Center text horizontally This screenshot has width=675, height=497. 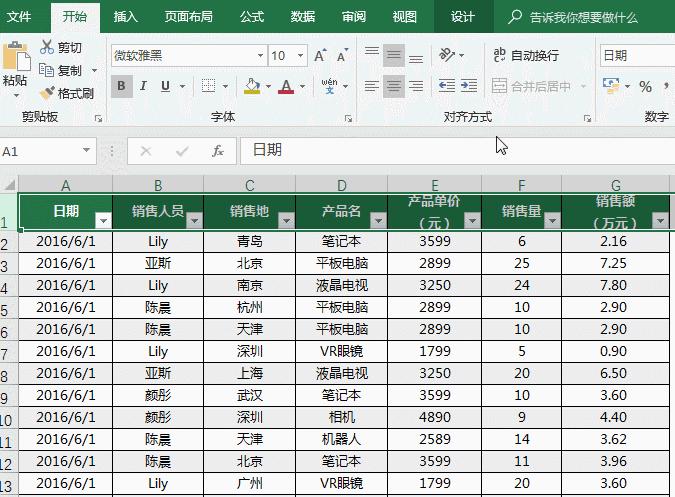point(393,86)
